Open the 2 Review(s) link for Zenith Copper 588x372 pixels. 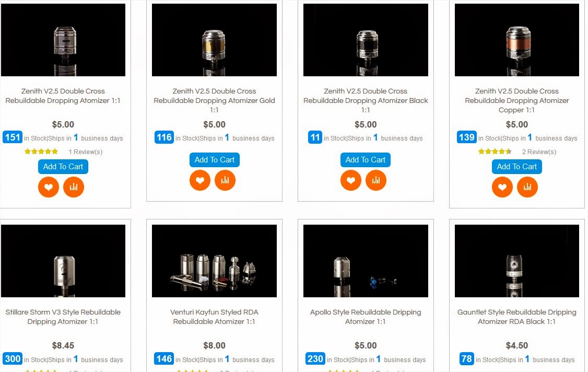click(539, 152)
